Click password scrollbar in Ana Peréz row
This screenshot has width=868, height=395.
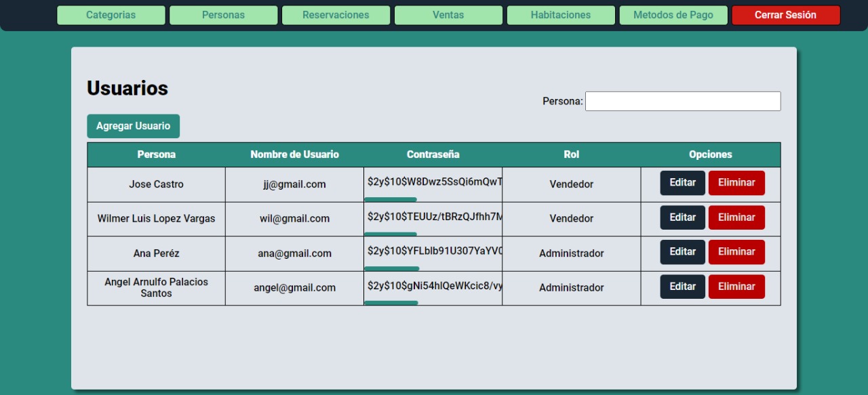coord(392,268)
